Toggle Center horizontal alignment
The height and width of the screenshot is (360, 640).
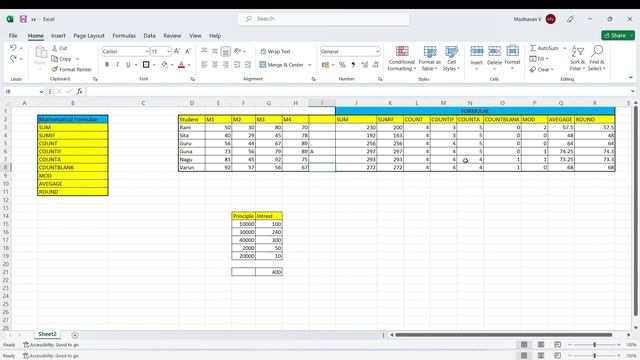tap(215, 64)
